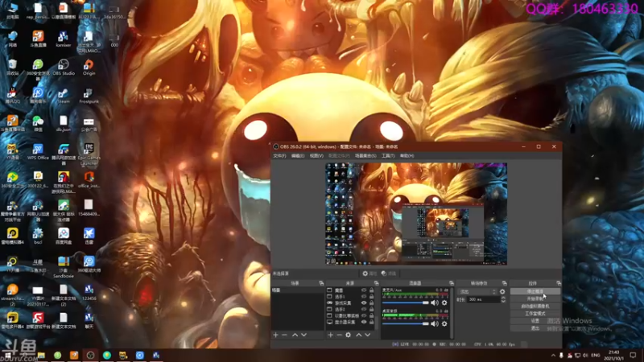Click OBS icon in the Windows taskbar

point(90,355)
